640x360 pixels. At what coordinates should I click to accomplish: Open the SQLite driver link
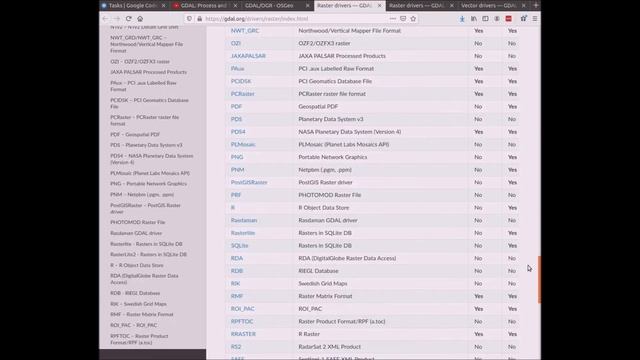[240, 246]
